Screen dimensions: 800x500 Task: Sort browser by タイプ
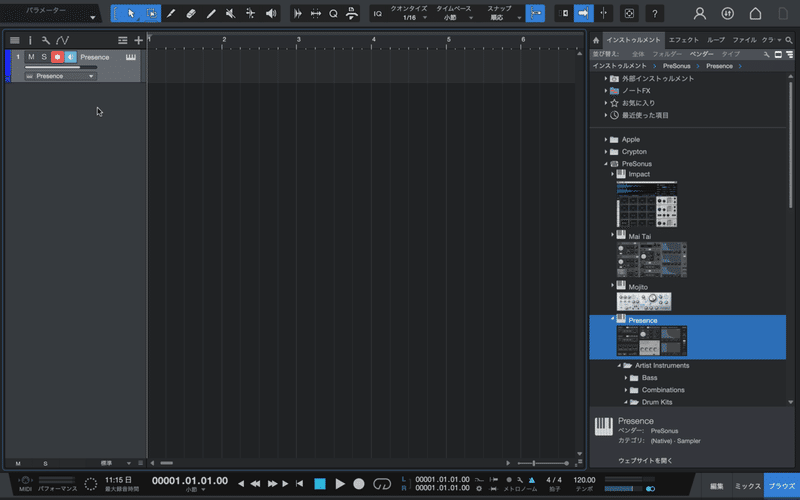pyautogui.click(x=731, y=54)
